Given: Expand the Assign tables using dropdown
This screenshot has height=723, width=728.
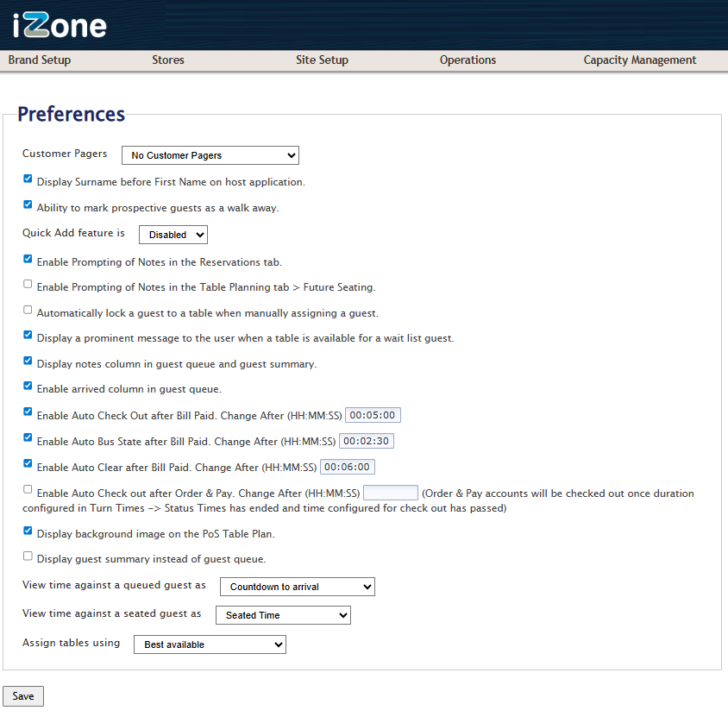Looking at the screenshot, I should [x=209, y=644].
